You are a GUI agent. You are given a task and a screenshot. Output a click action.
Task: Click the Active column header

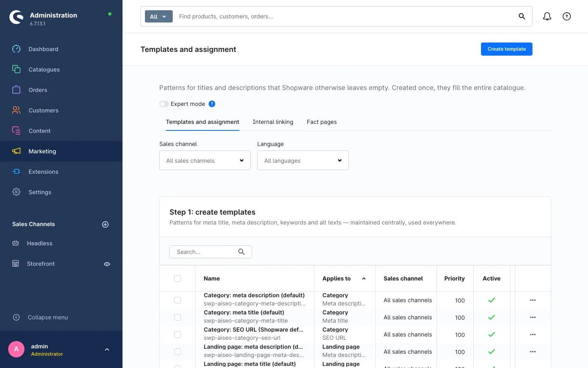tap(491, 278)
